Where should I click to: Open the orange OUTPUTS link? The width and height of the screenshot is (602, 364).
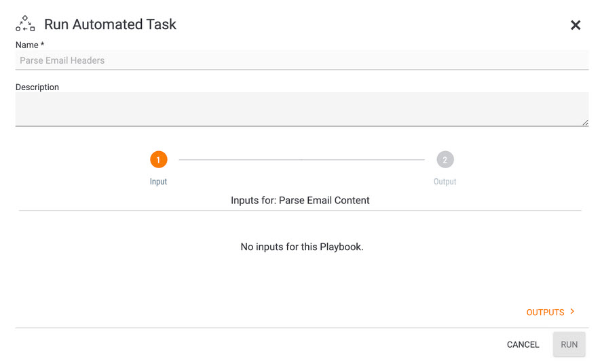tap(545, 312)
